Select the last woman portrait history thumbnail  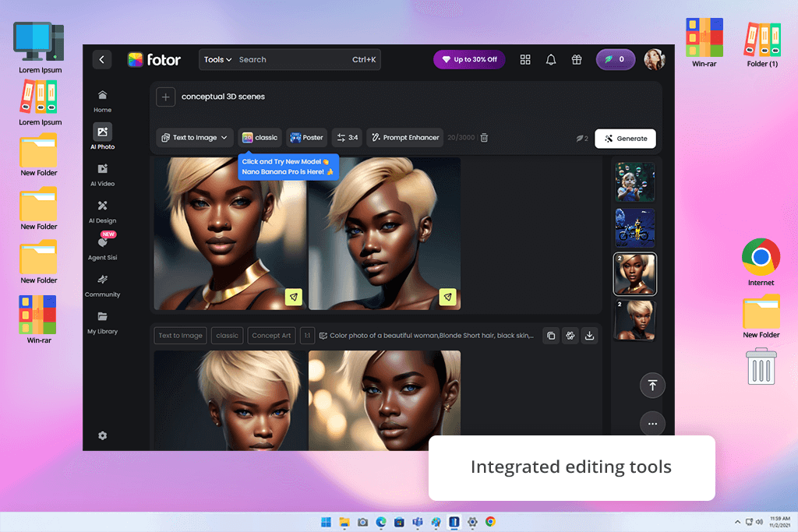[x=634, y=320]
